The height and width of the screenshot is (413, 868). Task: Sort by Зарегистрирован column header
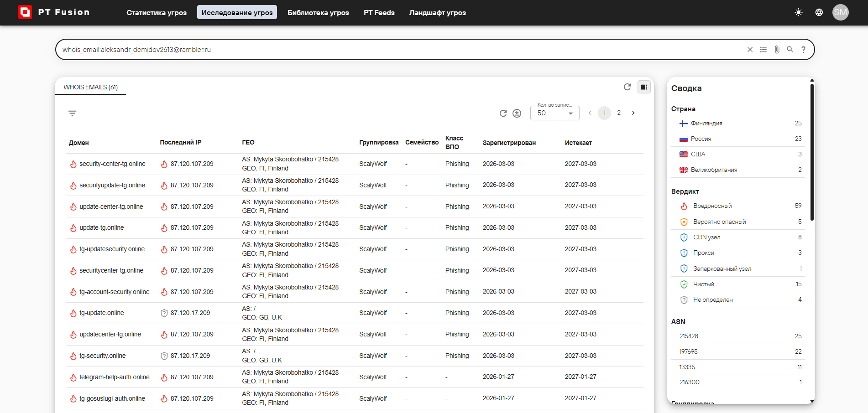point(509,143)
